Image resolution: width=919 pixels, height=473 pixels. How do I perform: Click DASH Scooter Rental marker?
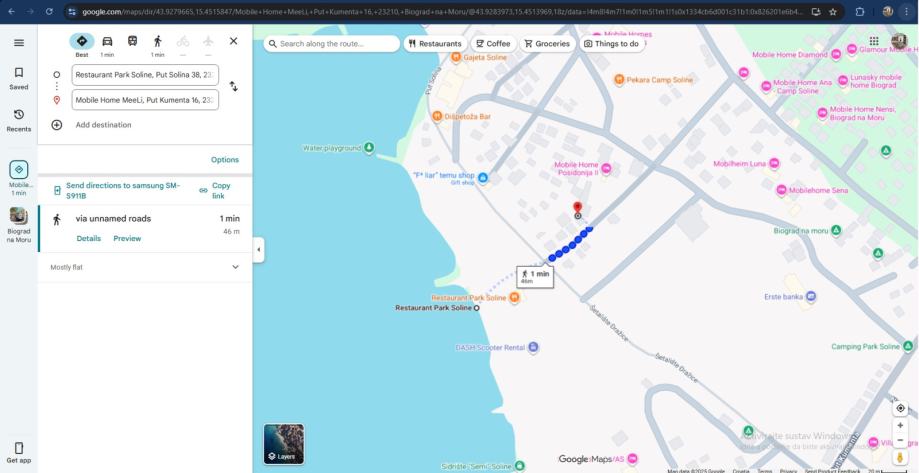click(533, 348)
